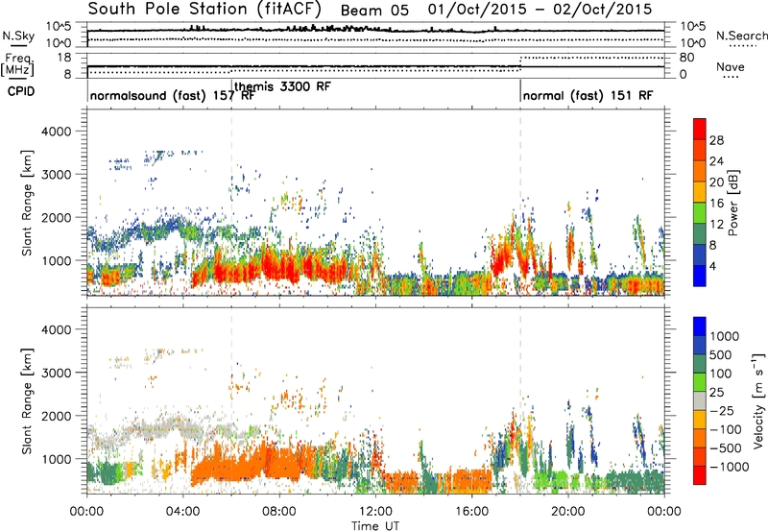
Task: Click the Slant Range label of the velocity panel
Action: coord(27,400)
